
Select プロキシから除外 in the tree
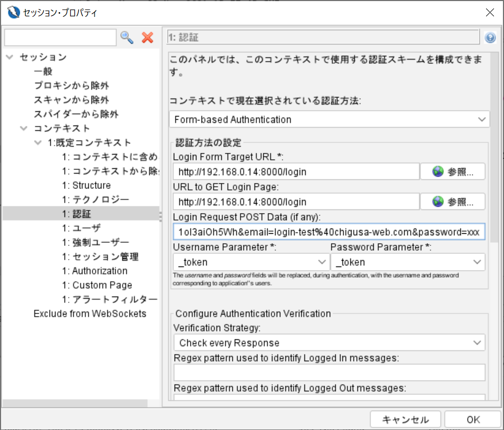coord(71,85)
